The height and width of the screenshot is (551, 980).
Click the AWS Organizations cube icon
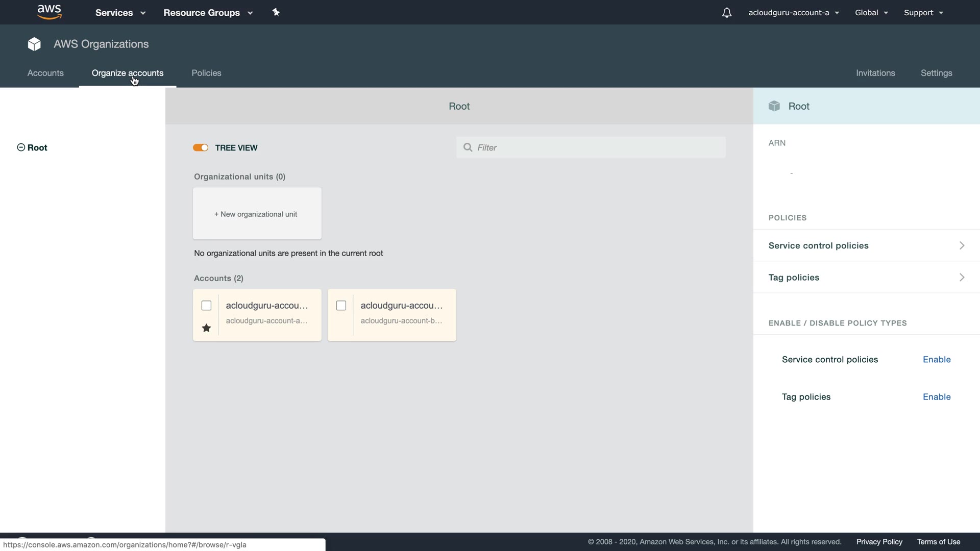point(34,44)
